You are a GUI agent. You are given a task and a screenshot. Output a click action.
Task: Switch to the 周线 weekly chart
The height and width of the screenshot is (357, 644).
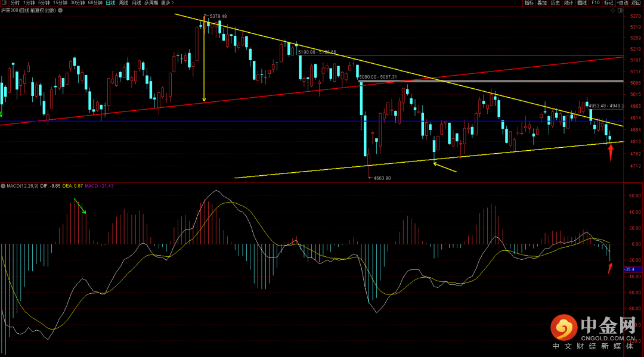point(123,3)
